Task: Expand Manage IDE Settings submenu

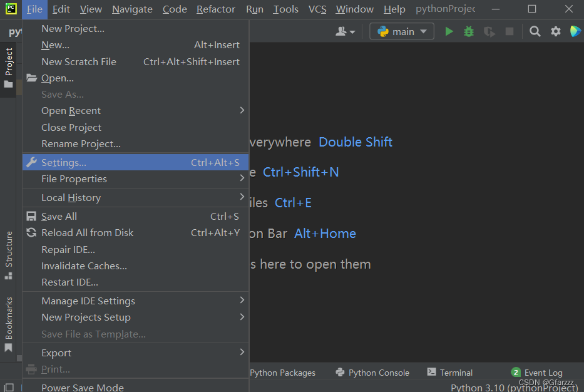Action: tap(136, 301)
